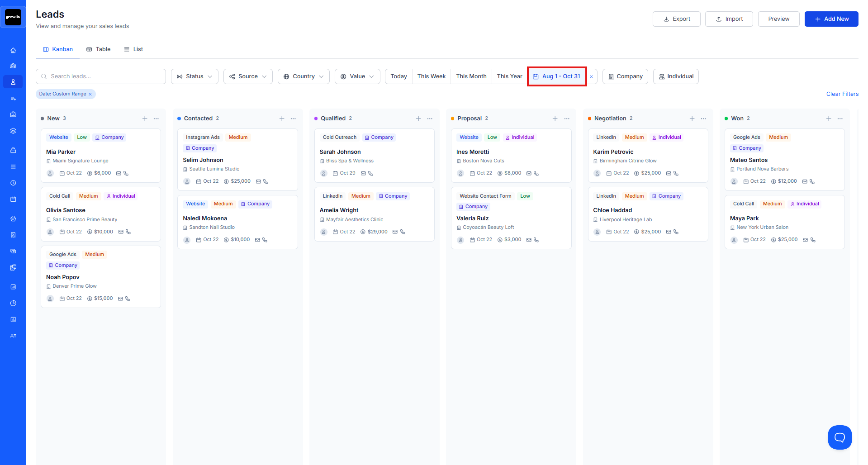This screenshot has width=868, height=465.
Task: Open the Naledi Mokoena lead card
Action: [x=237, y=222]
